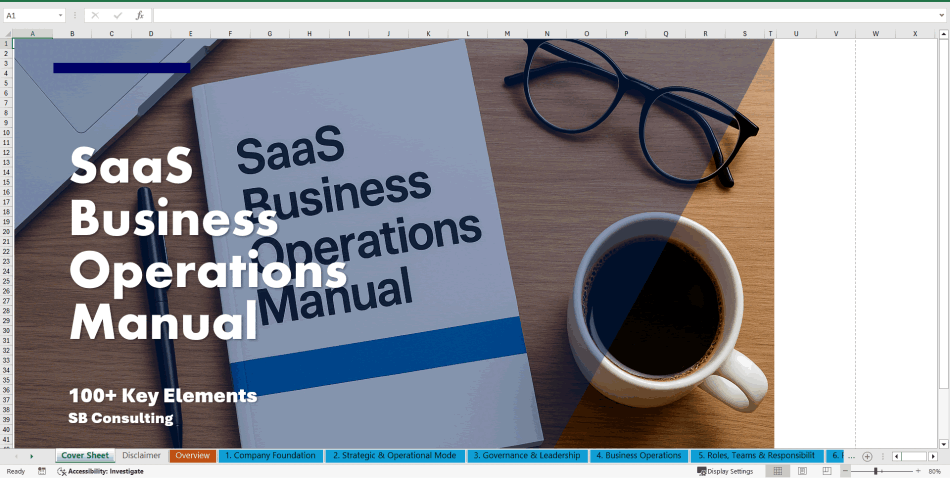Screen dimensions: 950x478
Task: Click the Name Box showing A1
Action: pyautogui.click(x=29, y=15)
